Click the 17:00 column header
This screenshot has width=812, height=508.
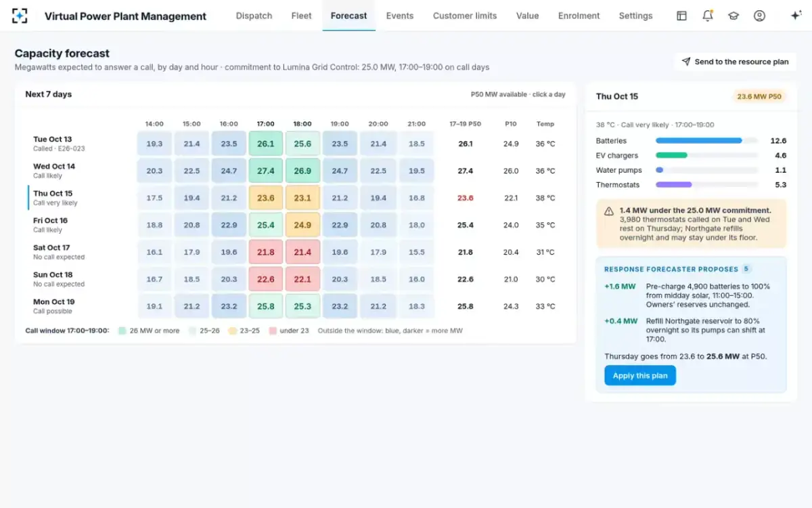point(266,124)
